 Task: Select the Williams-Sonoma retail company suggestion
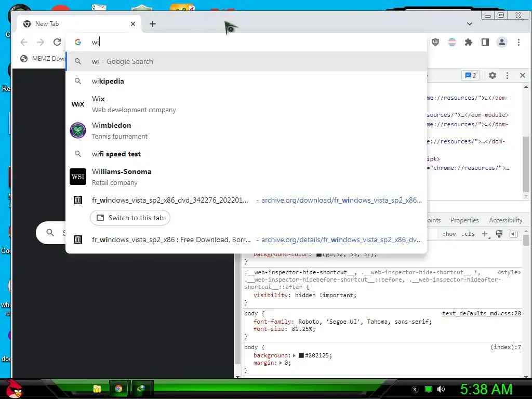246,177
